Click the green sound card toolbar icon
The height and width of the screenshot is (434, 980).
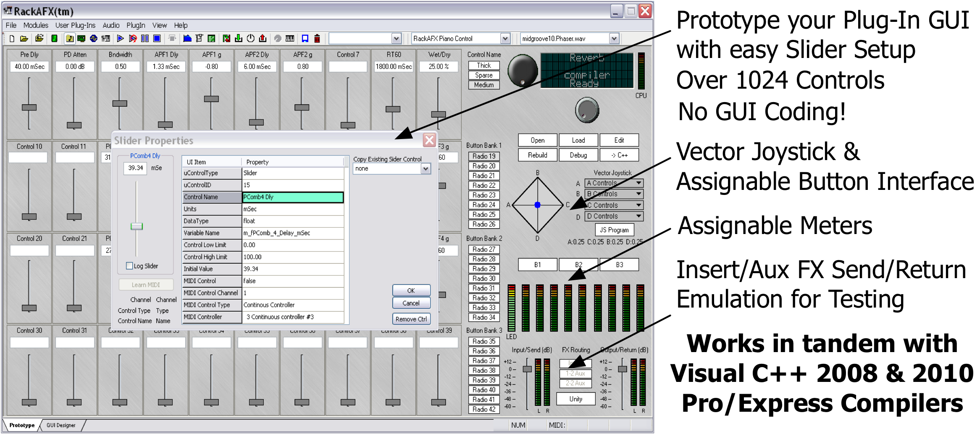click(x=81, y=39)
